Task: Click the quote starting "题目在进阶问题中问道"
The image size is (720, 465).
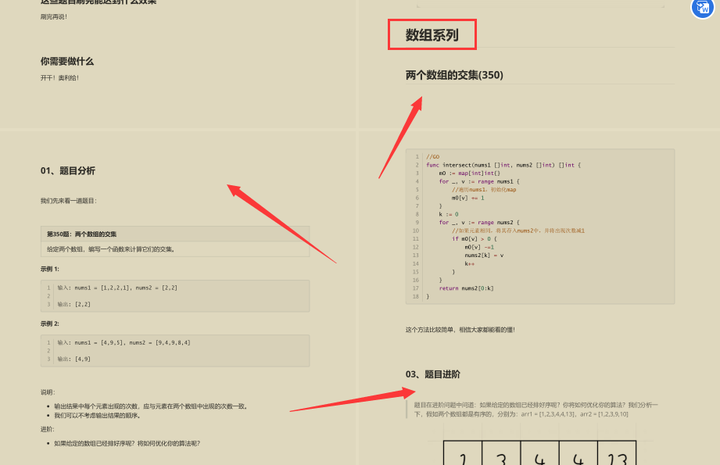Action: (x=535, y=409)
